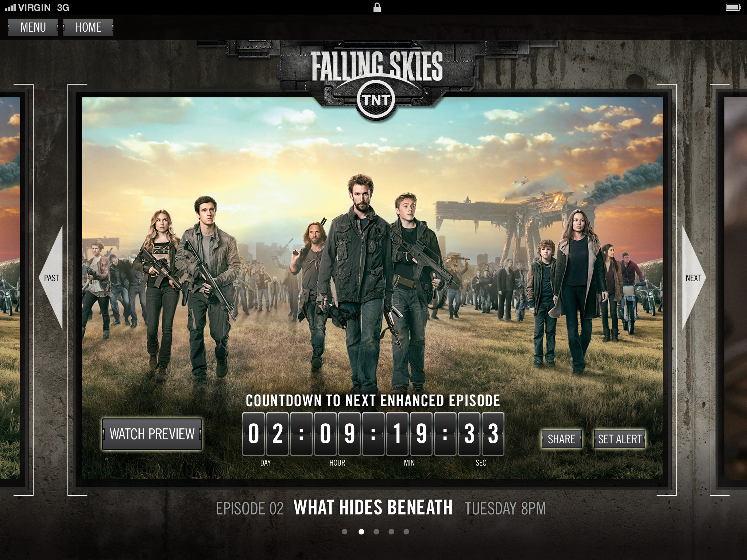Image resolution: width=747 pixels, height=560 pixels.
Task: Tap the battery icon in status bar
Action: tap(733, 7)
